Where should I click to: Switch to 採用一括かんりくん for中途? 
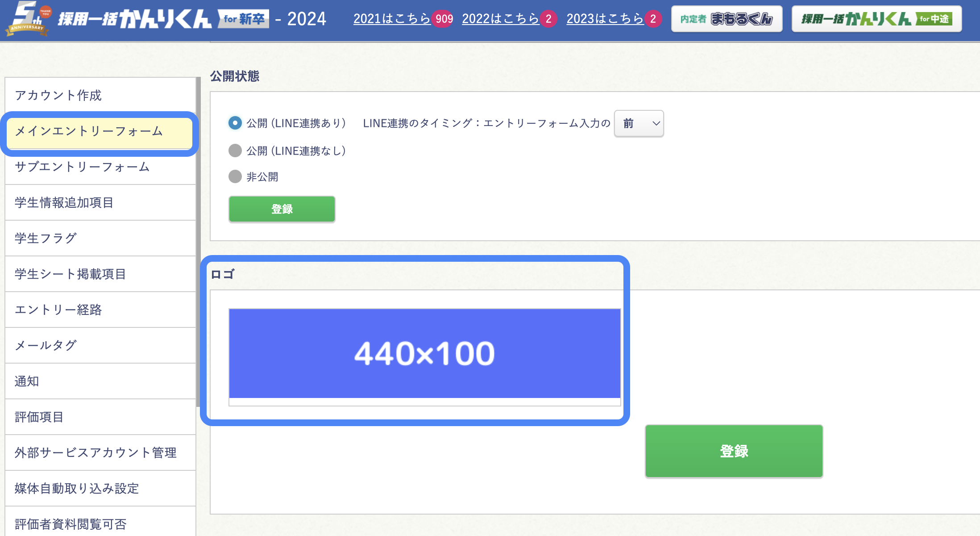[876, 19]
